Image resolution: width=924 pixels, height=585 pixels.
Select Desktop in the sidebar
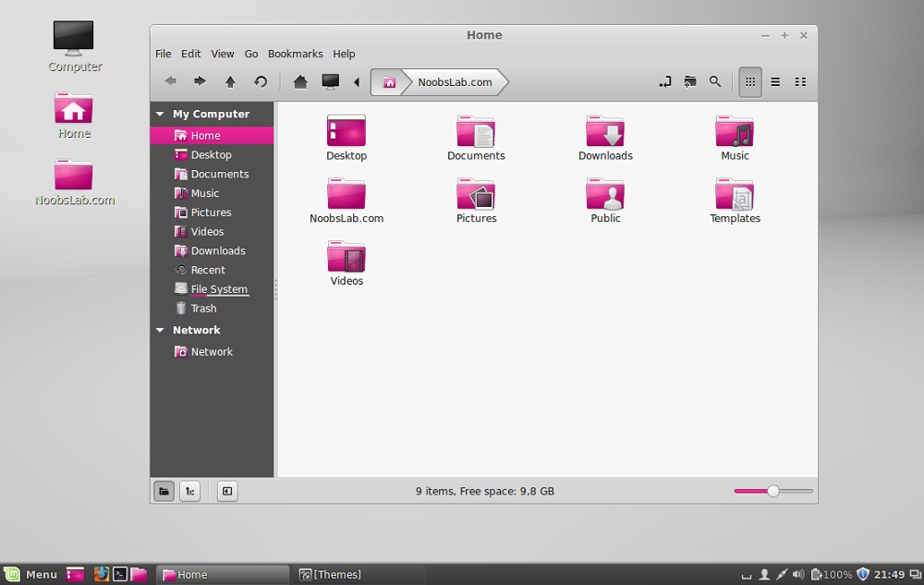point(213,155)
